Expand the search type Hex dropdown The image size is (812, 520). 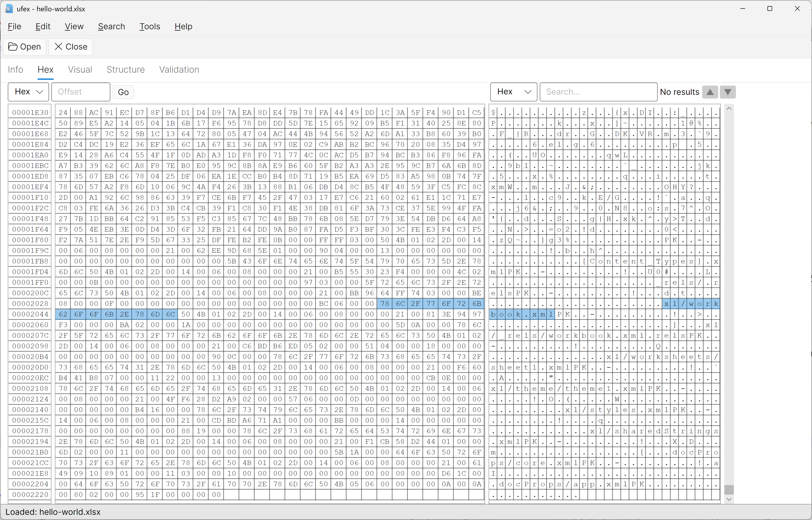(513, 92)
